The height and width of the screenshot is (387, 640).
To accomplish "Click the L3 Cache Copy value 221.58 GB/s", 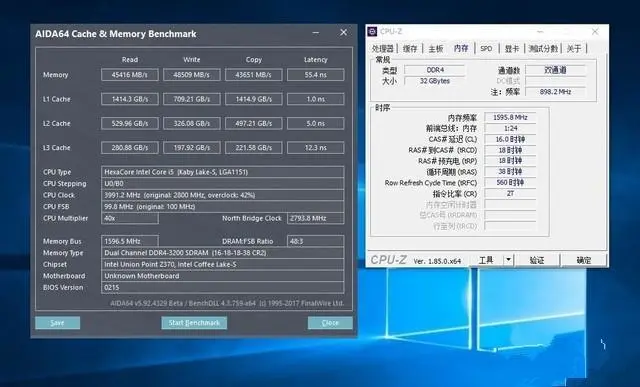I will coord(253,148).
